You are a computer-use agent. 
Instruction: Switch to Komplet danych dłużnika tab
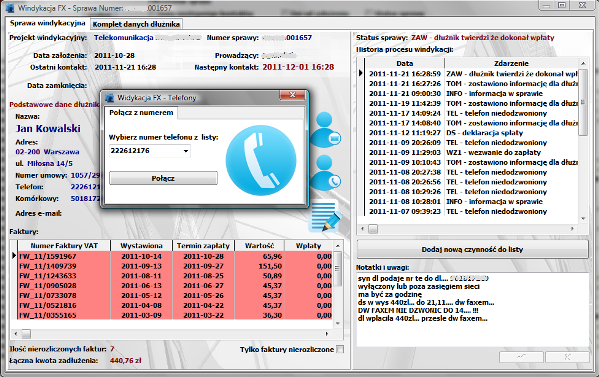pyautogui.click(x=136, y=24)
